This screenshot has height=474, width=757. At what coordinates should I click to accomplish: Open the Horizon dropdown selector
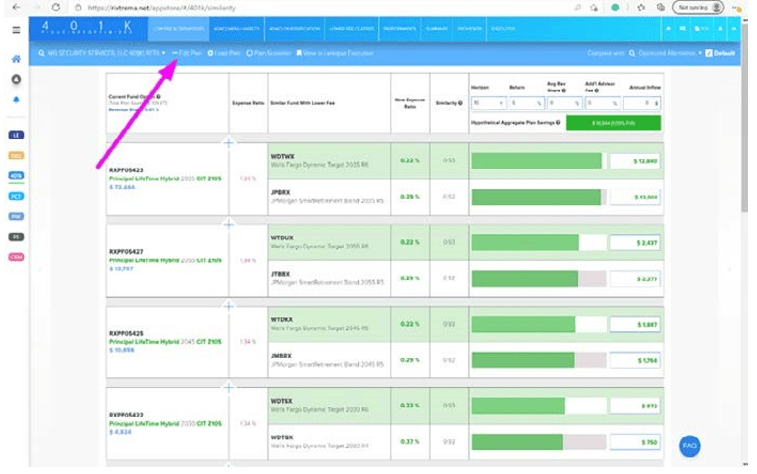[x=489, y=103]
